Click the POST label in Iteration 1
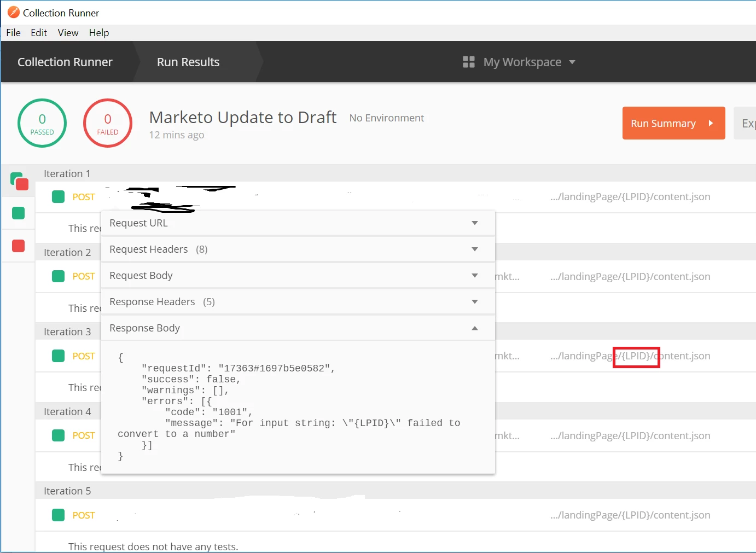The image size is (756, 553). (84, 197)
